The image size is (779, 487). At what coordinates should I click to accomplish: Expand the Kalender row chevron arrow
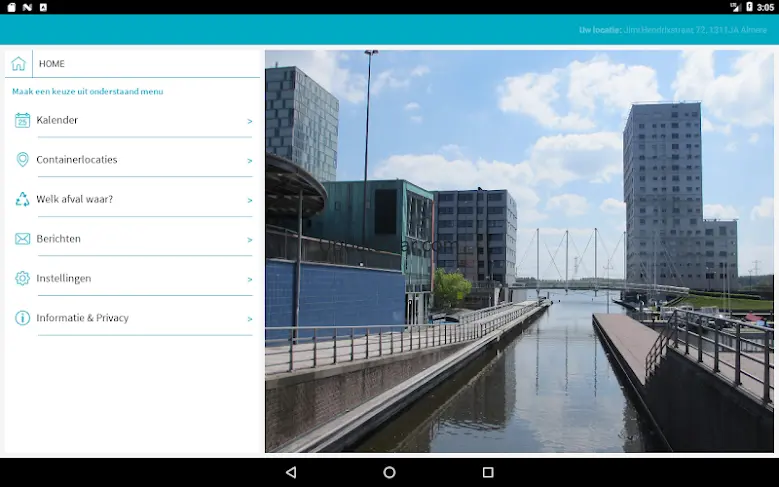[249, 121]
